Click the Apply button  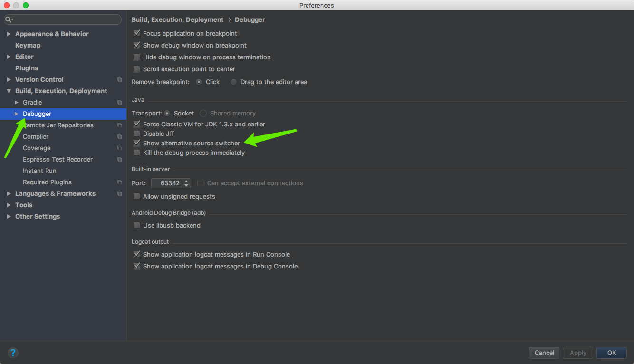tap(578, 353)
